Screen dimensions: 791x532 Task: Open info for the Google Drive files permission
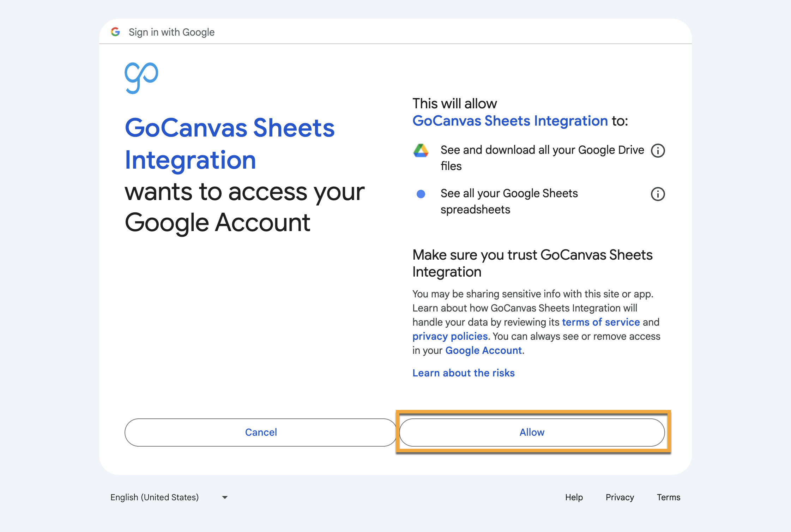[658, 151]
